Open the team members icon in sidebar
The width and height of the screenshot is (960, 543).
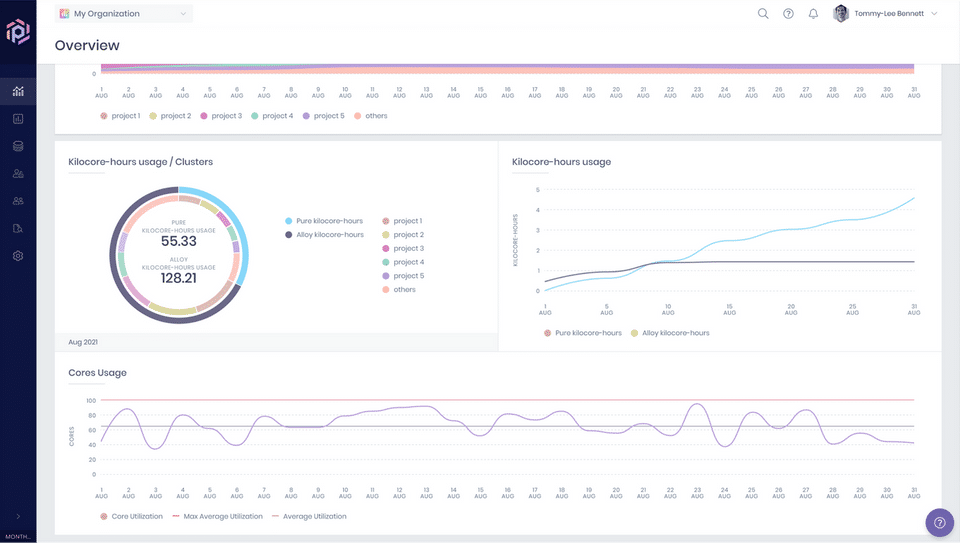point(18,201)
